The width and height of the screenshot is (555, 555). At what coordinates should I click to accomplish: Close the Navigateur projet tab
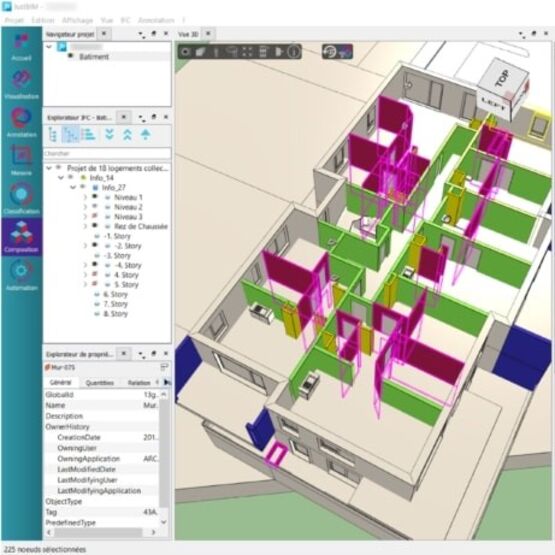104,34
